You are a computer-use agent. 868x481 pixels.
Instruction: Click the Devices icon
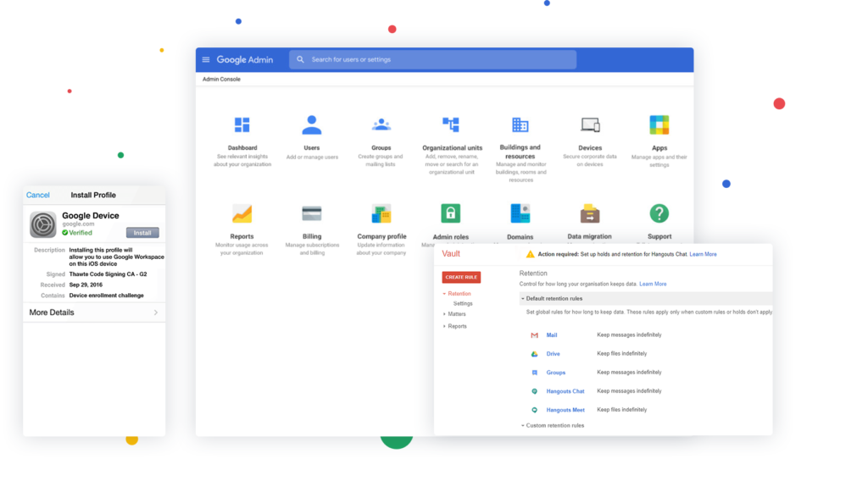(590, 125)
